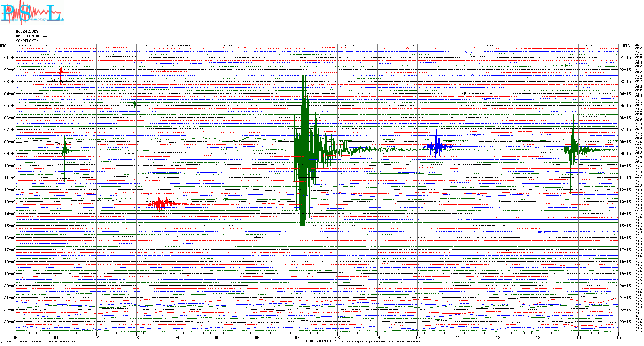Click the 21:15 time label on right
The width and height of the screenshot is (644, 346).
pos(625,298)
